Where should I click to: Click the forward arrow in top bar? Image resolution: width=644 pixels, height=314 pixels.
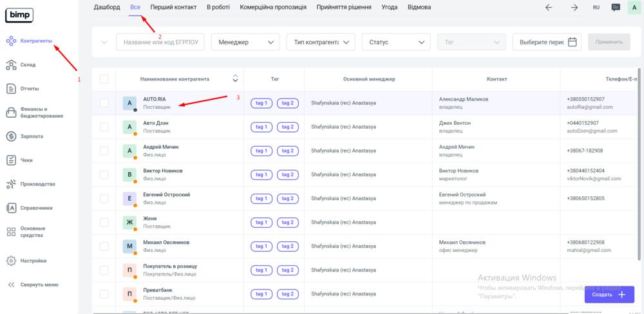click(574, 8)
